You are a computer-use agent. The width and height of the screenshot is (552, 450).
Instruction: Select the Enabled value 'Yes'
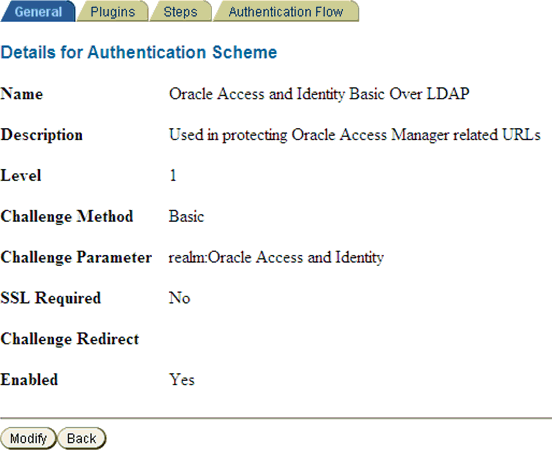pyautogui.click(x=182, y=380)
